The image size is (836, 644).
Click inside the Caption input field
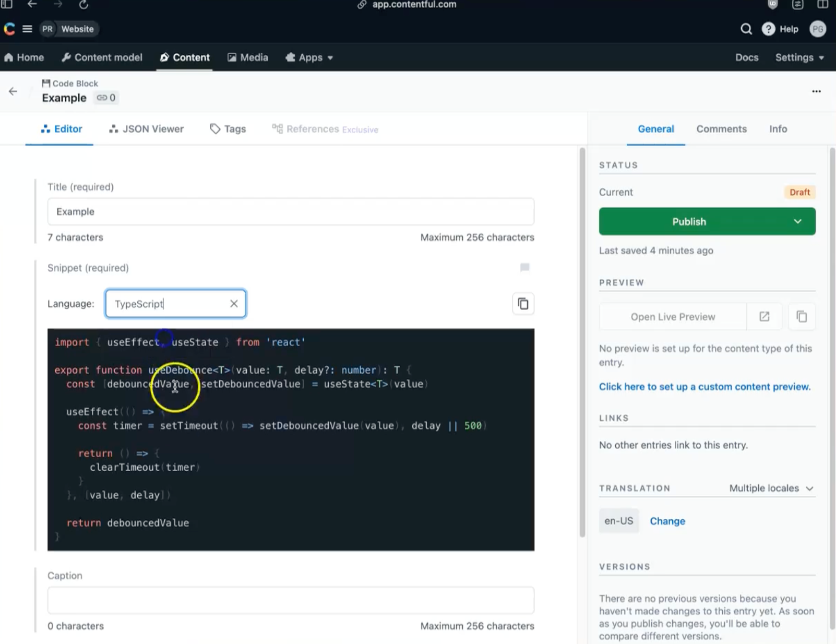click(291, 600)
